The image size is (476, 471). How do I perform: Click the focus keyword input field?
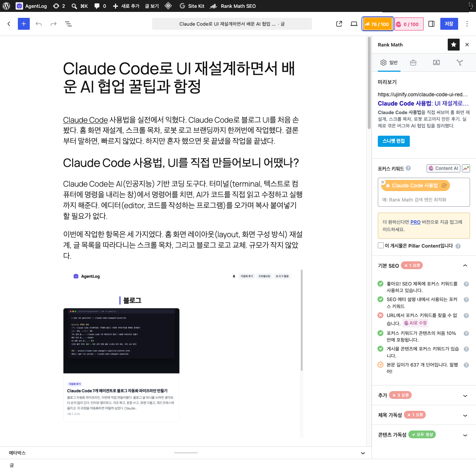(x=424, y=200)
